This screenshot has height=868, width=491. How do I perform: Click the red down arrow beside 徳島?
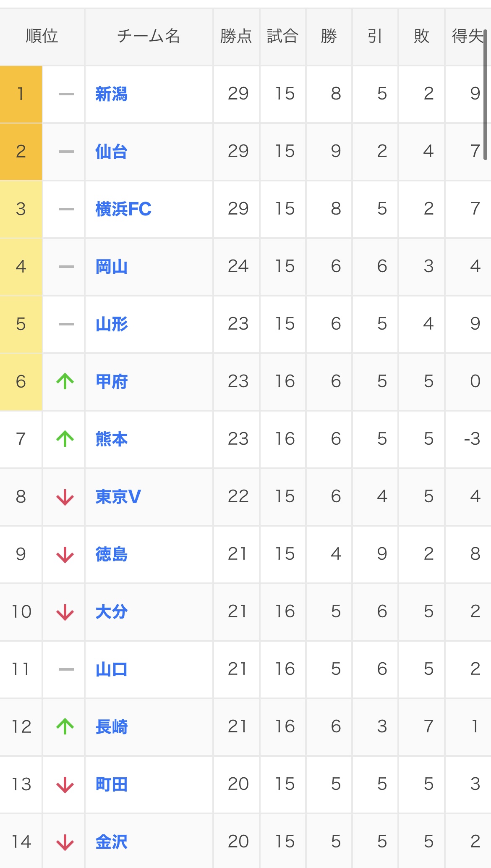pyautogui.click(x=65, y=555)
